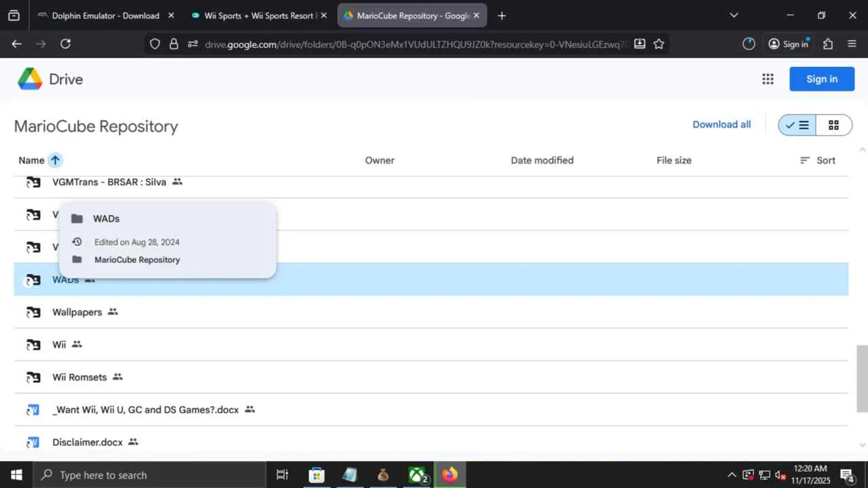Click the blue Sign in button
Viewport: 868px width, 488px height.
click(822, 79)
